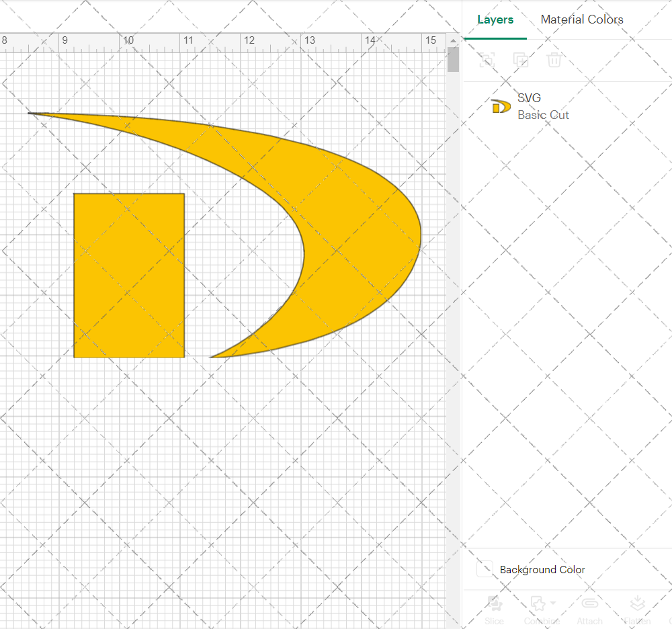Open the Material Colors tab
The height and width of the screenshot is (629, 672).
tap(581, 19)
